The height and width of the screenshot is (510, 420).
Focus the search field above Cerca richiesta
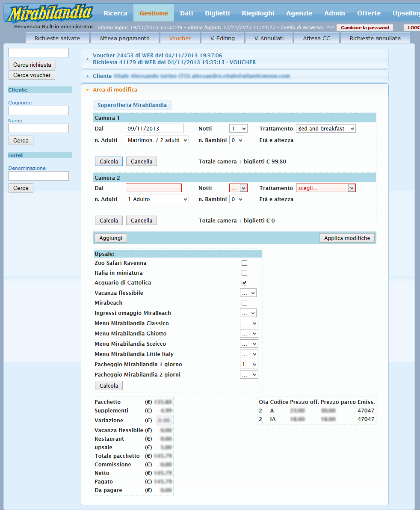pyautogui.click(x=38, y=52)
